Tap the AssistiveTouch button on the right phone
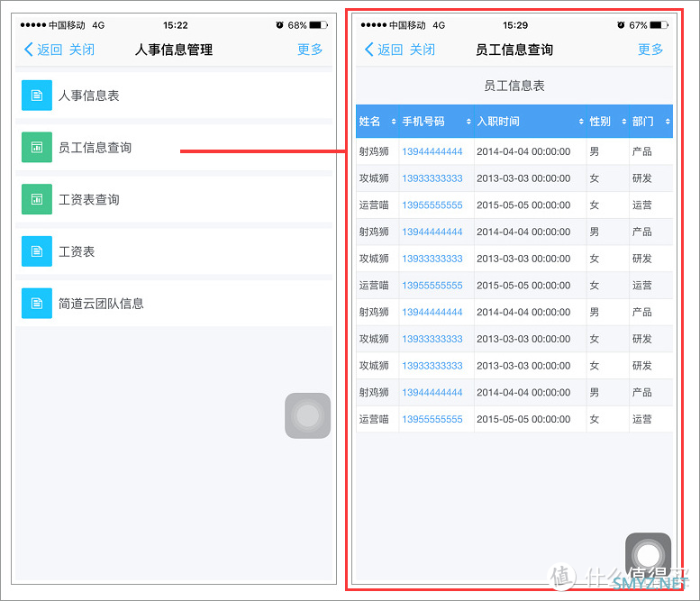 (649, 555)
